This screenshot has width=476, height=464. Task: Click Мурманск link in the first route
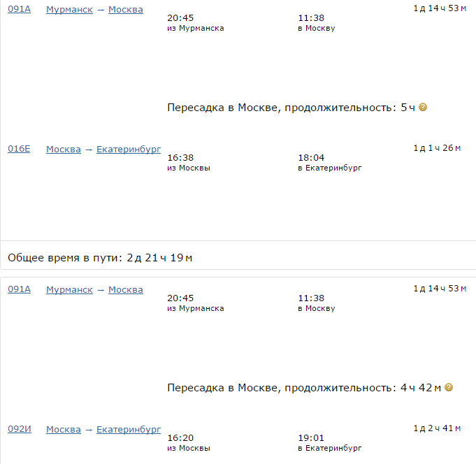click(x=69, y=10)
